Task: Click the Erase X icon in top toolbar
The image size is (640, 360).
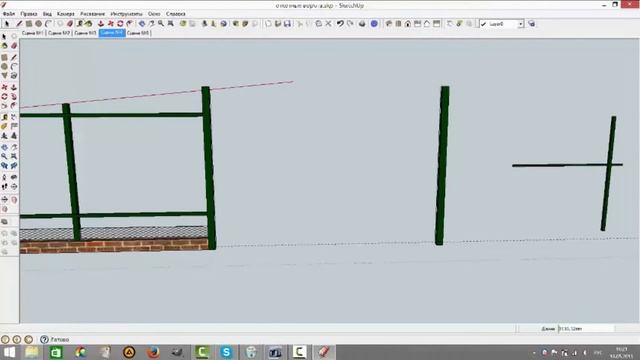Action: click(328, 24)
